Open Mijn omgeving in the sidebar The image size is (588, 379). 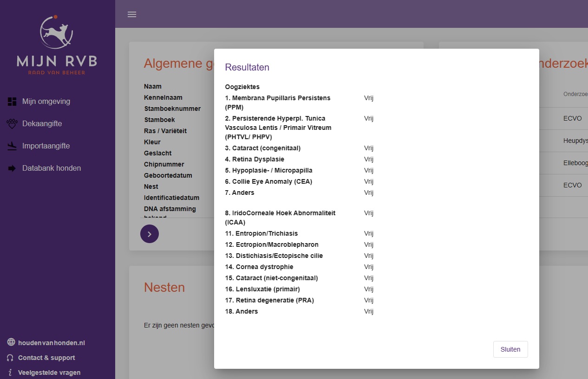[x=46, y=102]
